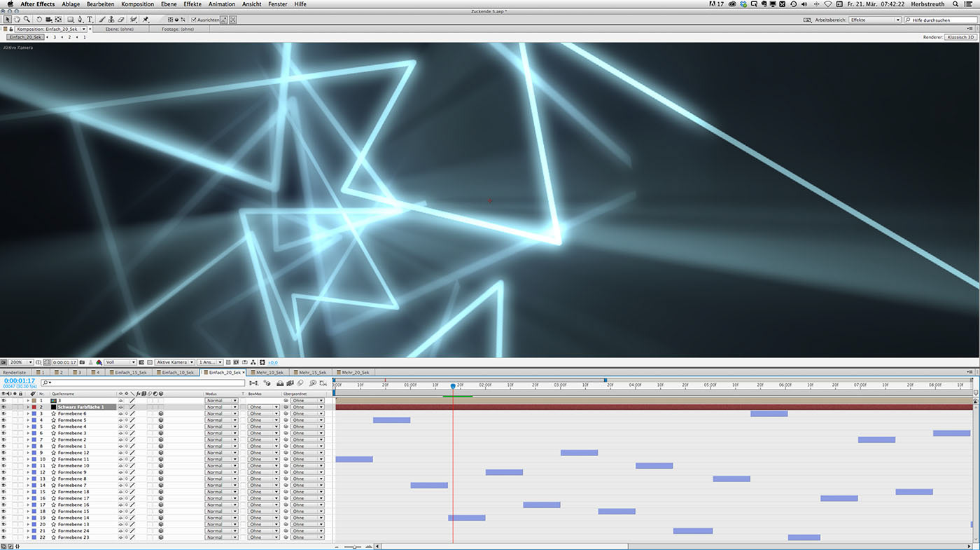Hide the Formebene 6 layer
The width and height of the screenshot is (980, 550).
[x=3, y=413]
